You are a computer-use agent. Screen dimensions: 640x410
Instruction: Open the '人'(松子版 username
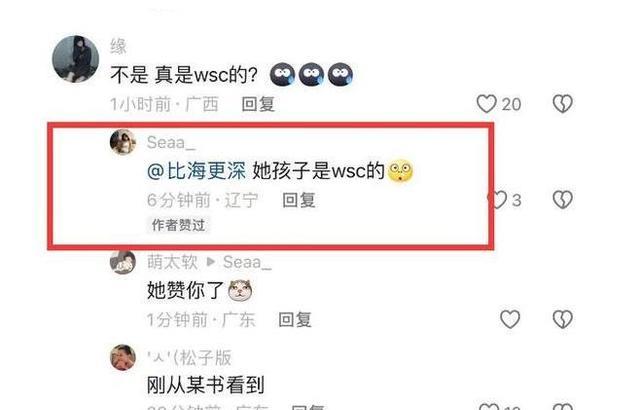(x=189, y=358)
